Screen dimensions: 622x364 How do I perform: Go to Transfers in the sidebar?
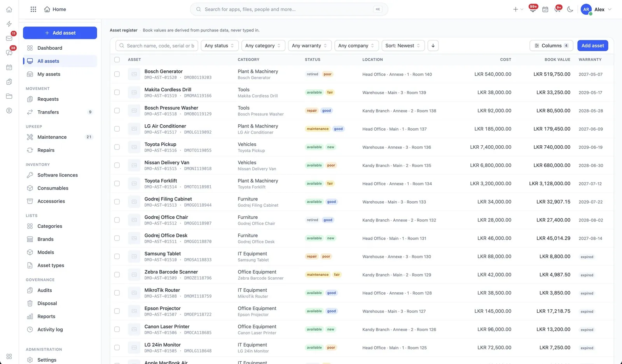pos(60,112)
